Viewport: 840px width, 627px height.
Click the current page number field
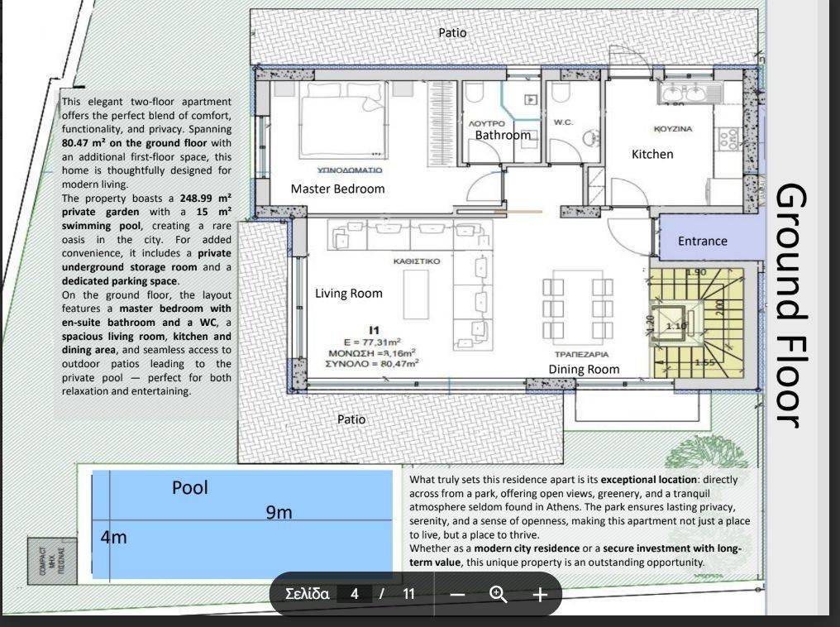point(355,594)
